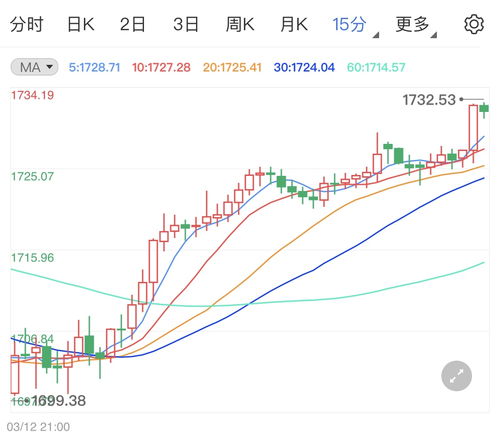The width and height of the screenshot is (500, 437).
Task: Click the top axis label 1734.19
Action: click(x=32, y=95)
